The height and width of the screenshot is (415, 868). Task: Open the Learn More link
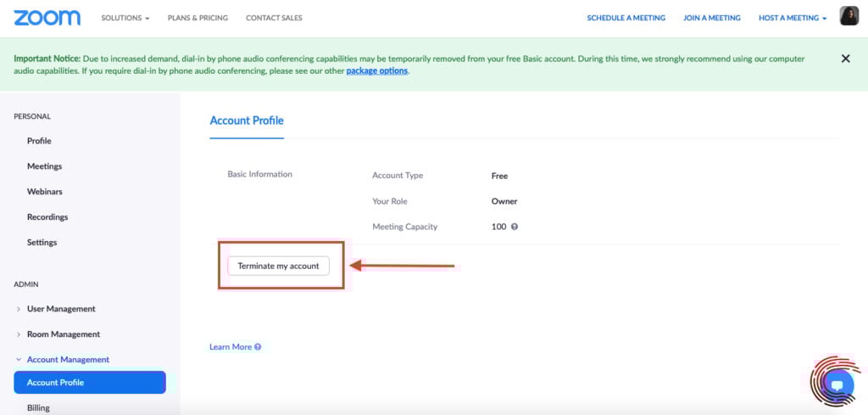(x=231, y=347)
